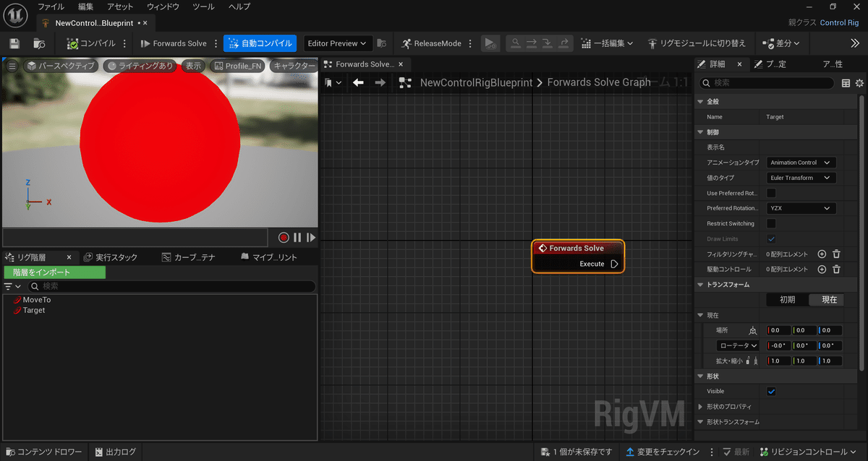This screenshot has width=868, height=461.
Task: Click the viewport 表示 show button
Action: tap(193, 66)
